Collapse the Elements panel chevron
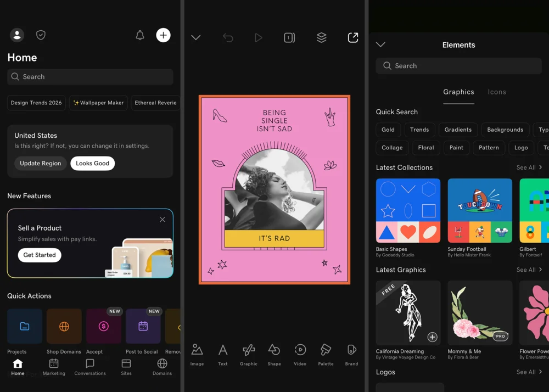The image size is (549, 392). click(x=380, y=44)
